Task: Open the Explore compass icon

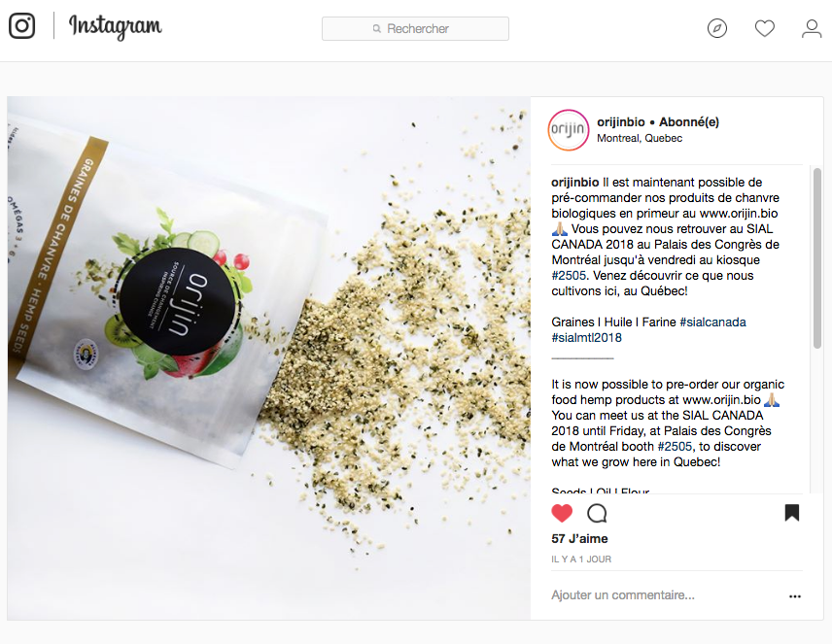Action: (x=717, y=28)
